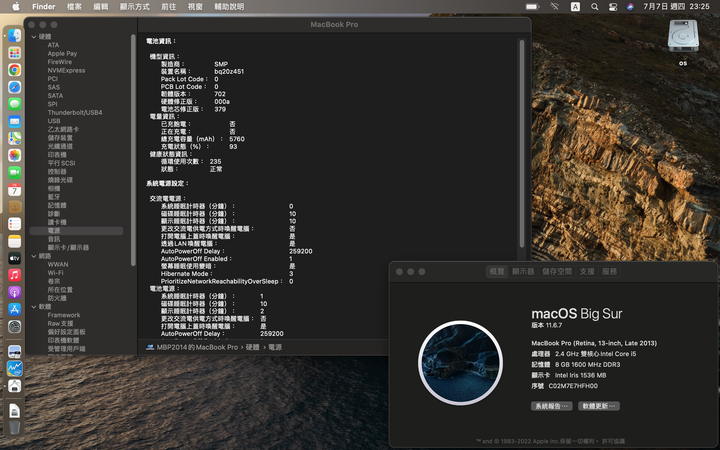Select Wi-Fi in the sidebar
The image size is (720, 450).
tap(56, 273)
